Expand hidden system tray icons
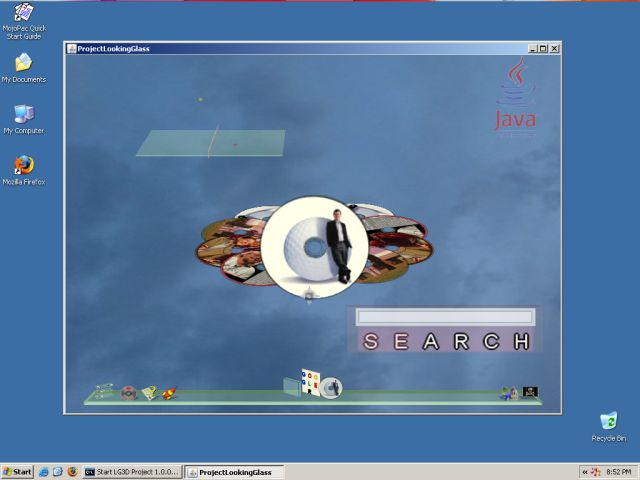Screen dimensions: 640x480 coord(585,472)
